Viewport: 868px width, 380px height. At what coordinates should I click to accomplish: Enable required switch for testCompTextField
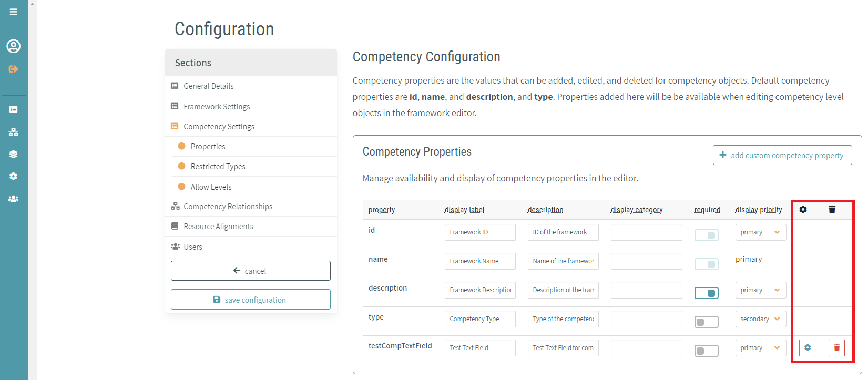(x=706, y=351)
